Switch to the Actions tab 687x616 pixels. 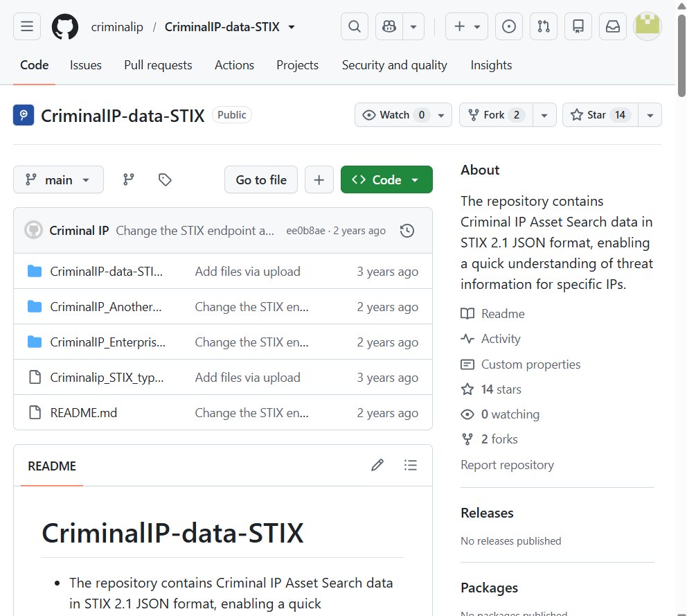(234, 65)
